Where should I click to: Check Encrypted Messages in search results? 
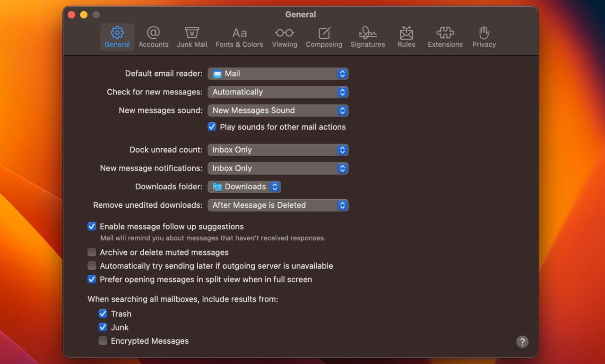click(103, 341)
